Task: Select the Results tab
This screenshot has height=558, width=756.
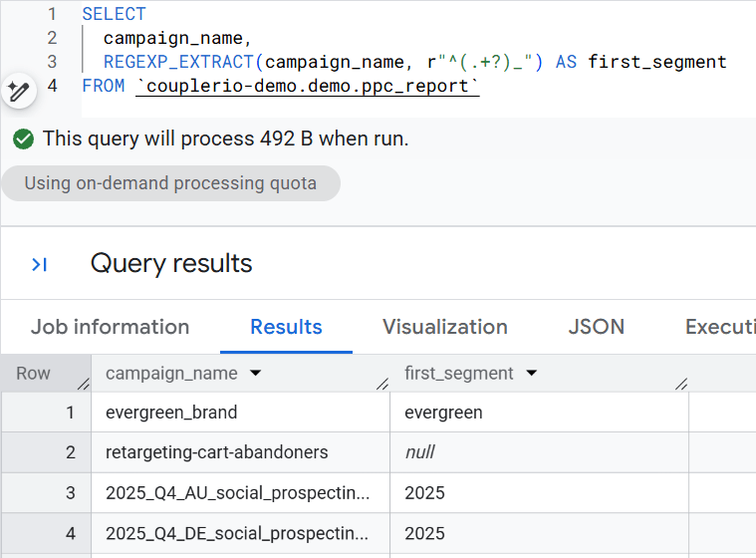Action: [x=286, y=327]
